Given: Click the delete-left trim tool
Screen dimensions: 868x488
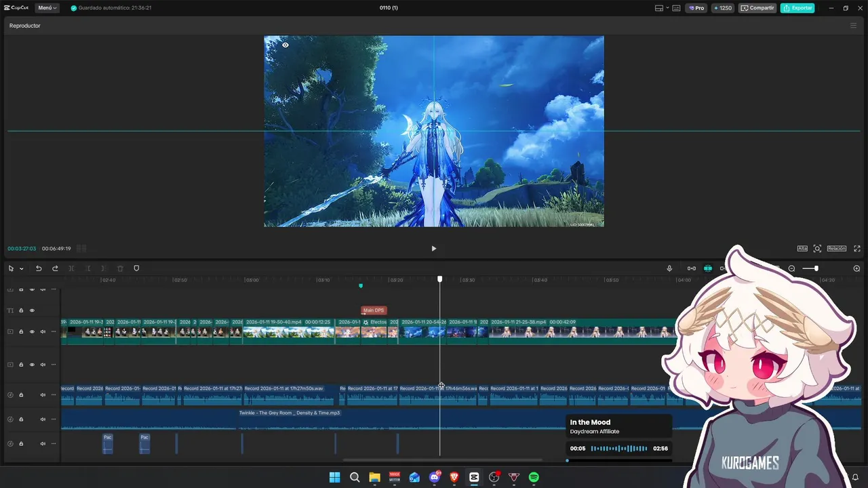Looking at the screenshot, I should point(87,268).
